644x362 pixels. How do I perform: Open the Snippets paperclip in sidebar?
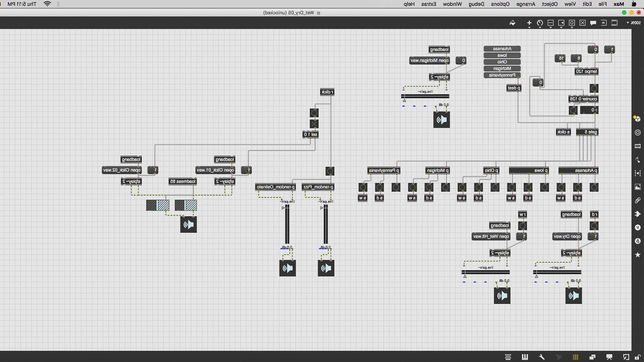[x=638, y=200]
